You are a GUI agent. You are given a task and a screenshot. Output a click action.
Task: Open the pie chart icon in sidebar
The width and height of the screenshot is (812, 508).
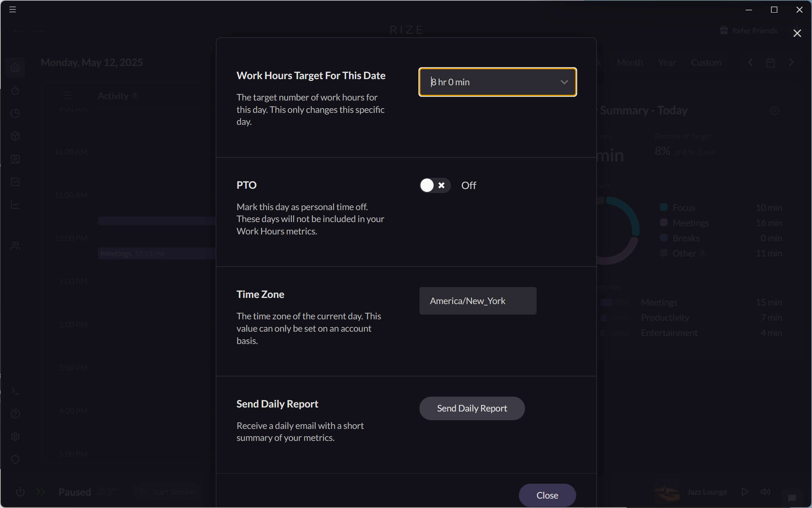point(15,113)
